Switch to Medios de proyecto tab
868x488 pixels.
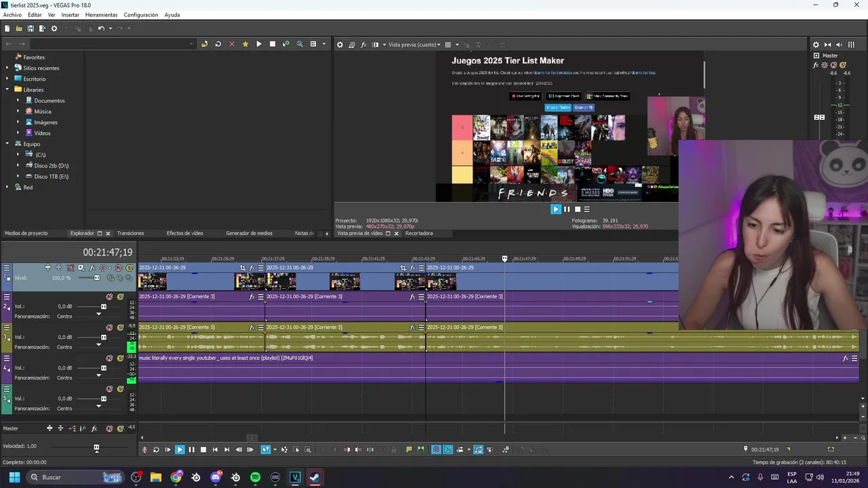click(x=26, y=233)
